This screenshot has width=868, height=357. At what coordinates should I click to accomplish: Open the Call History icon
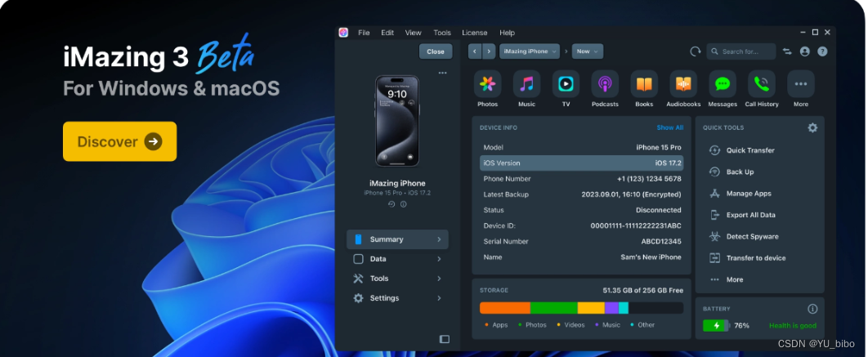coord(762,84)
